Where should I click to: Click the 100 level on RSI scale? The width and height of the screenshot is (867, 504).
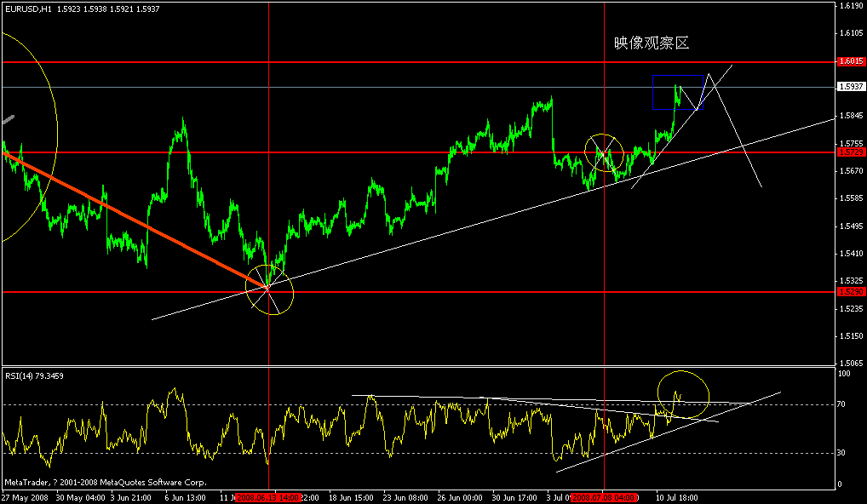(x=845, y=374)
